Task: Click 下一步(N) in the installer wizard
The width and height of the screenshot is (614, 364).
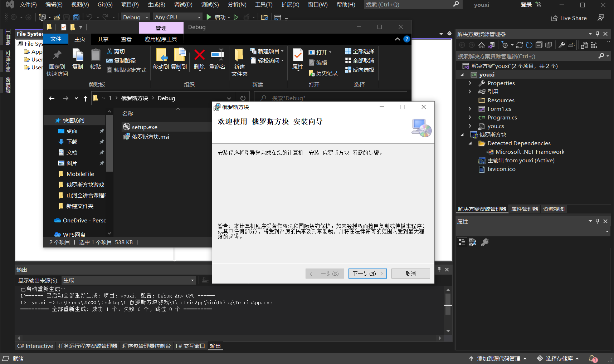Action: pos(368,274)
